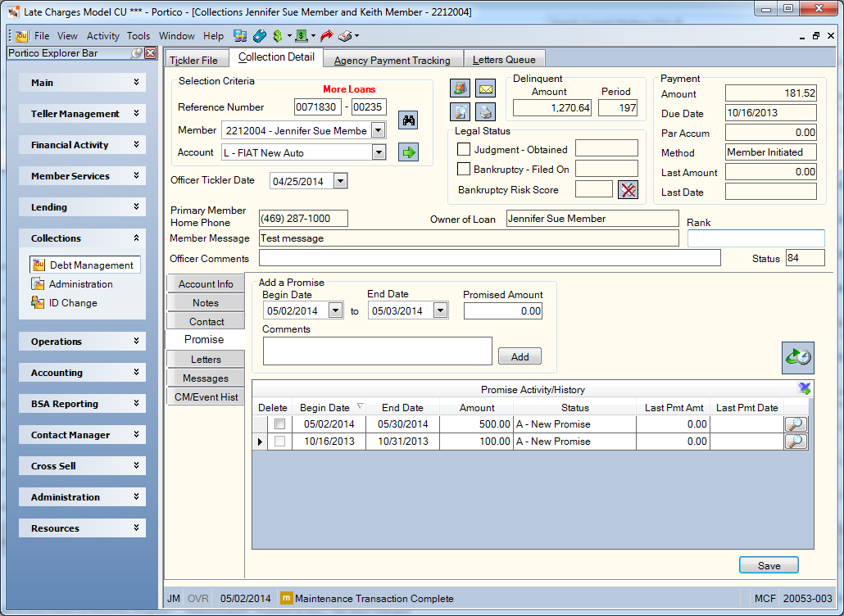Click the binoculars search icon
Image resolution: width=844 pixels, height=616 pixels.
(x=409, y=120)
